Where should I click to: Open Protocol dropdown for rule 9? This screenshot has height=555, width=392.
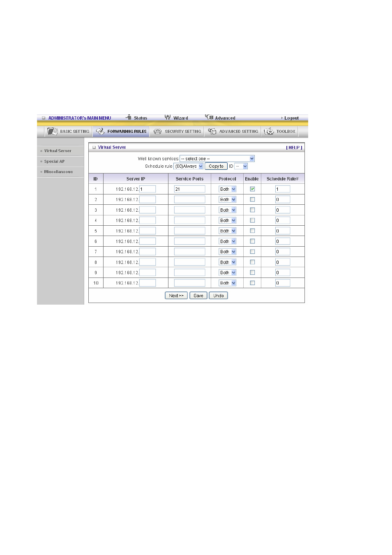(x=228, y=273)
